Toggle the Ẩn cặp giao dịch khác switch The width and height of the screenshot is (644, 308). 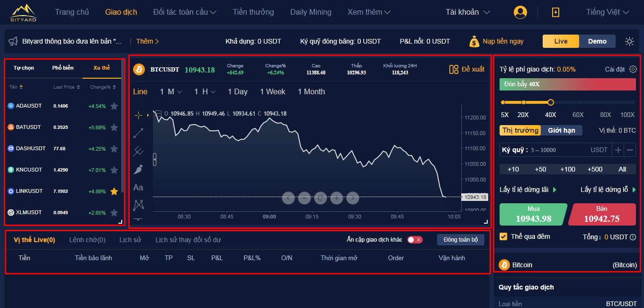(x=414, y=240)
